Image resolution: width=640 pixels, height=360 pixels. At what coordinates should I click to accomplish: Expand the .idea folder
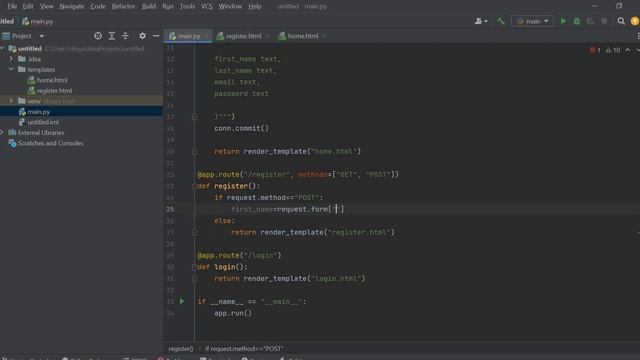[11, 59]
